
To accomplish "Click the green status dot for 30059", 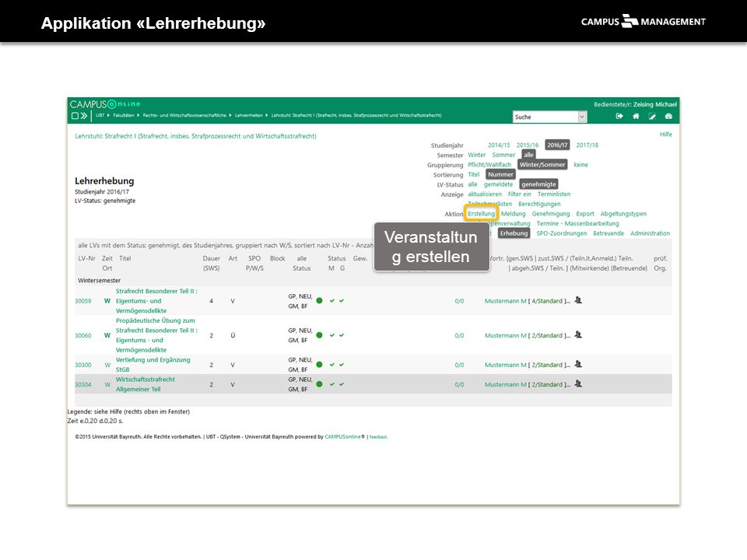I will 319,300.
